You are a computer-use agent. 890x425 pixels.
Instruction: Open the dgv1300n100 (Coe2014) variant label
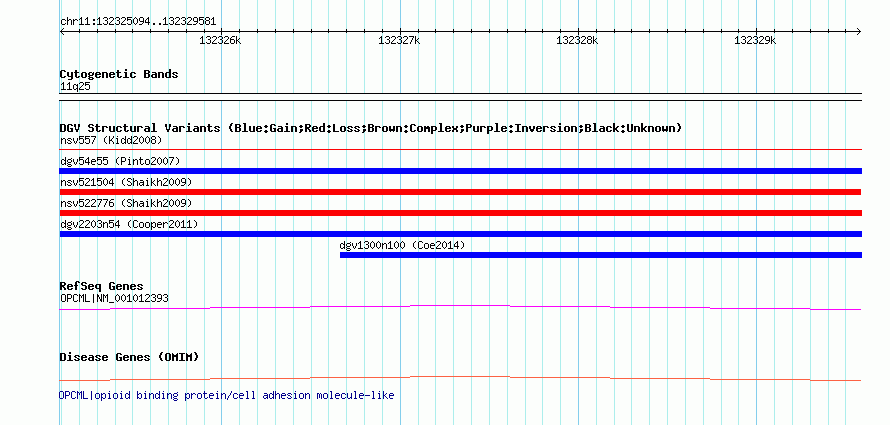pyautogui.click(x=402, y=245)
